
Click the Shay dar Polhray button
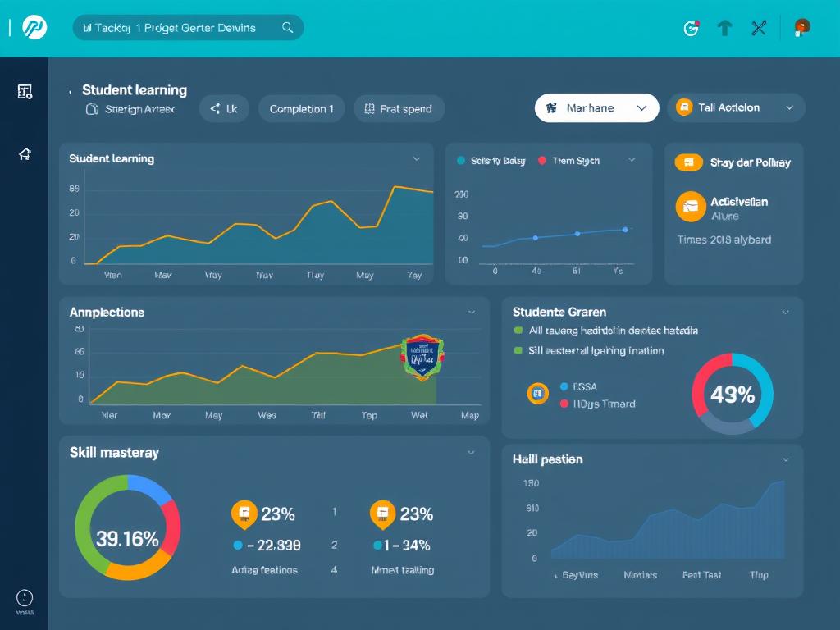pyautogui.click(x=733, y=162)
